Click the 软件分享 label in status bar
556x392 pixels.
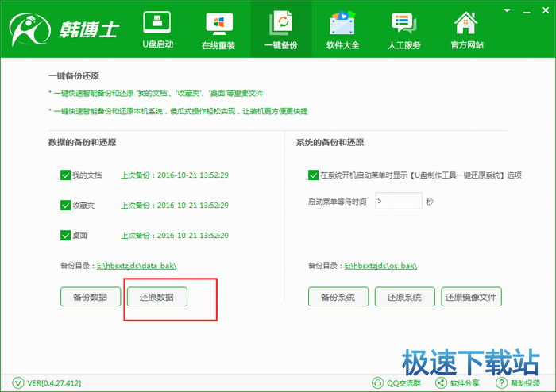pyautogui.click(x=465, y=383)
